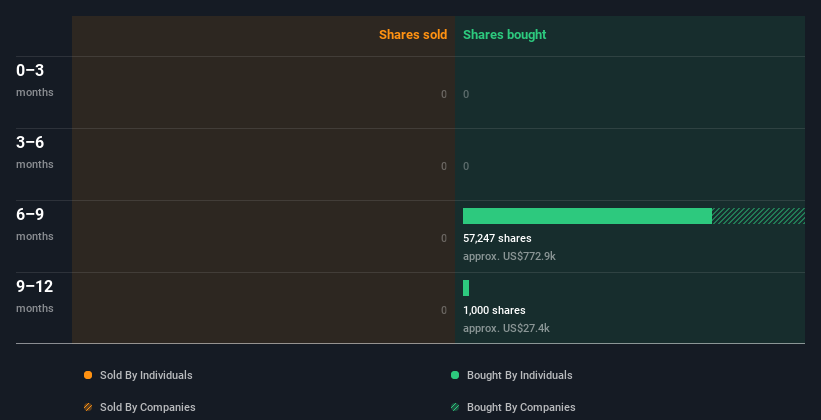Screen dimensions: 821x420
Task: Click the striped Bought By Companies legend icon
Action: point(455,407)
